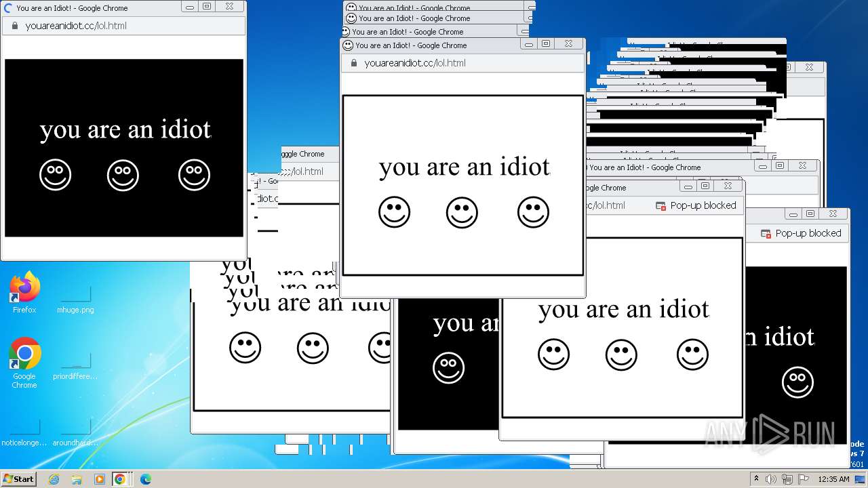Image resolution: width=868 pixels, height=488 pixels.
Task: Click 'you are an idiot' text in top-left window
Action: tap(125, 129)
